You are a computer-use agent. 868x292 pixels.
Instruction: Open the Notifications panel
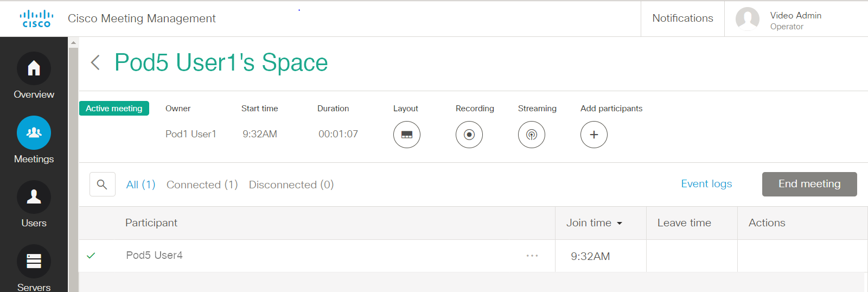click(682, 18)
